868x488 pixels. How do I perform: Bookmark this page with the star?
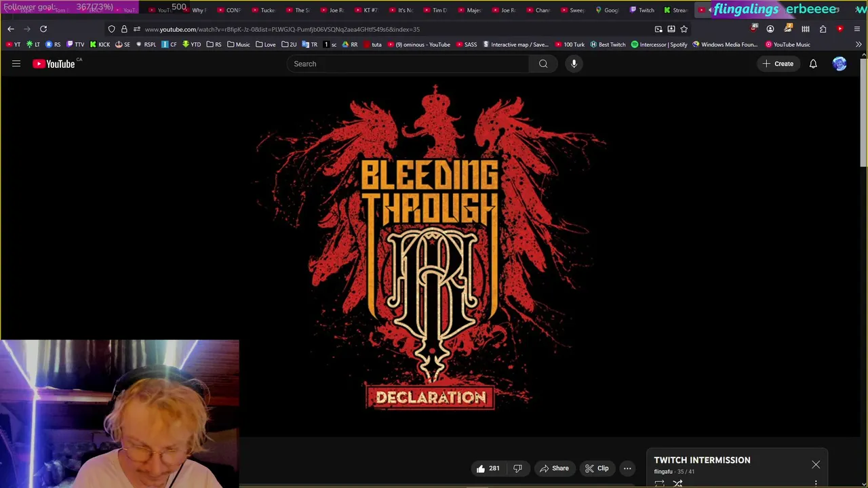point(684,29)
